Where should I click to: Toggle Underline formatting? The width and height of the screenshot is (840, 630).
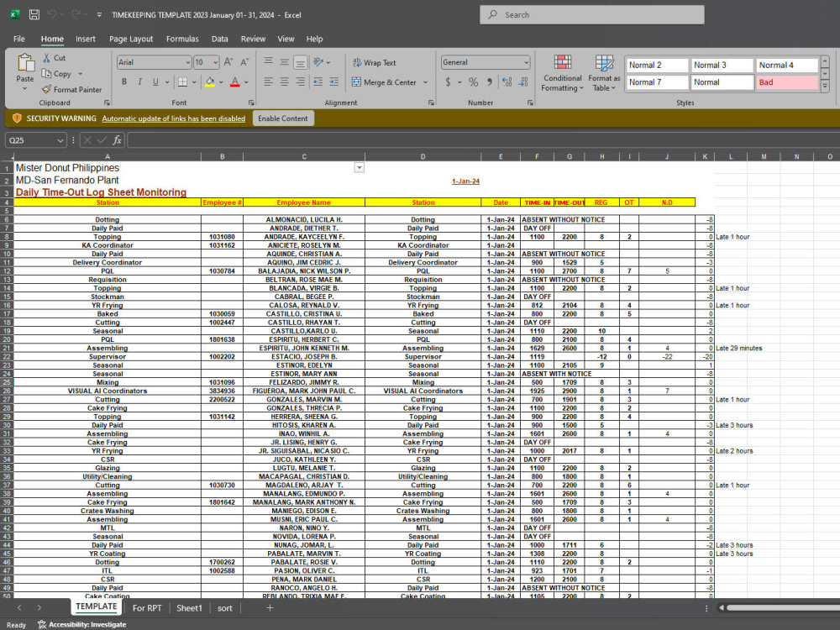[x=155, y=82]
